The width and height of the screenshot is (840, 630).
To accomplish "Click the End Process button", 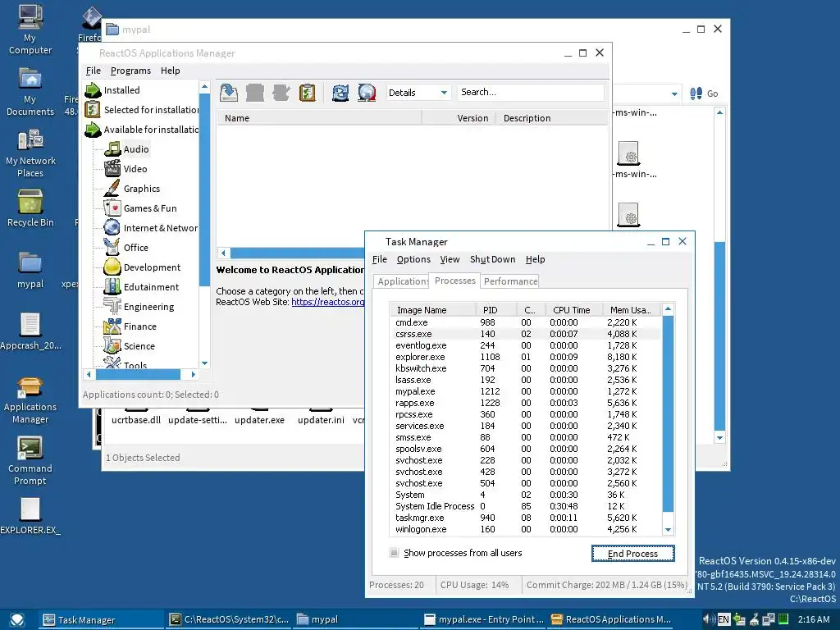I will [632, 554].
